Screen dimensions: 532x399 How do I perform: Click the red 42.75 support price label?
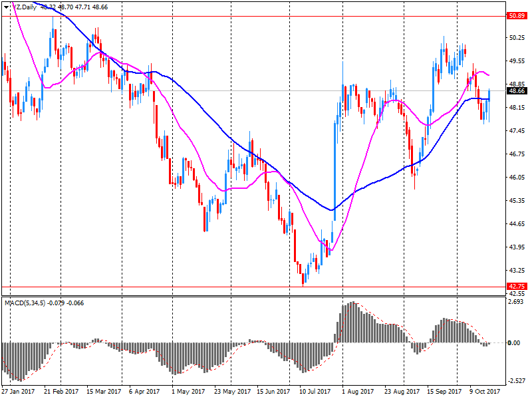[517, 287]
